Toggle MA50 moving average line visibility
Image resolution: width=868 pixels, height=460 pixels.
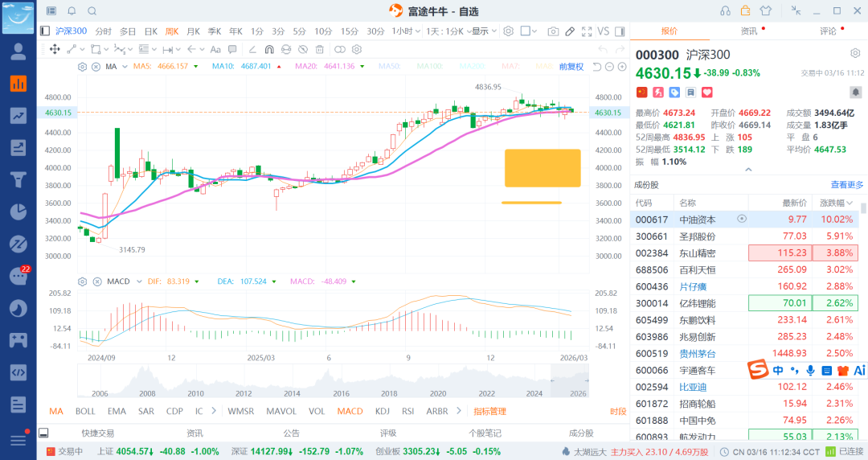[x=390, y=66]
